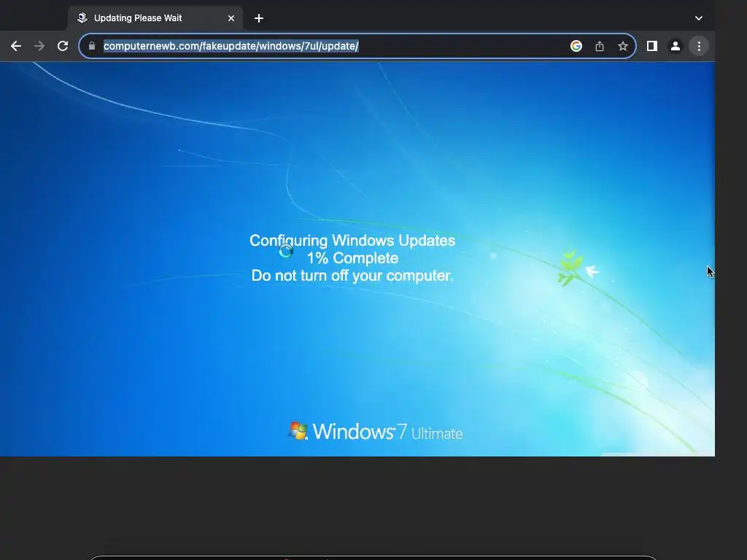Click the Windows 7 Ultimate logo
Image resolution: width=747 pixels, height=560 pixels.
(x=376, y=432)
